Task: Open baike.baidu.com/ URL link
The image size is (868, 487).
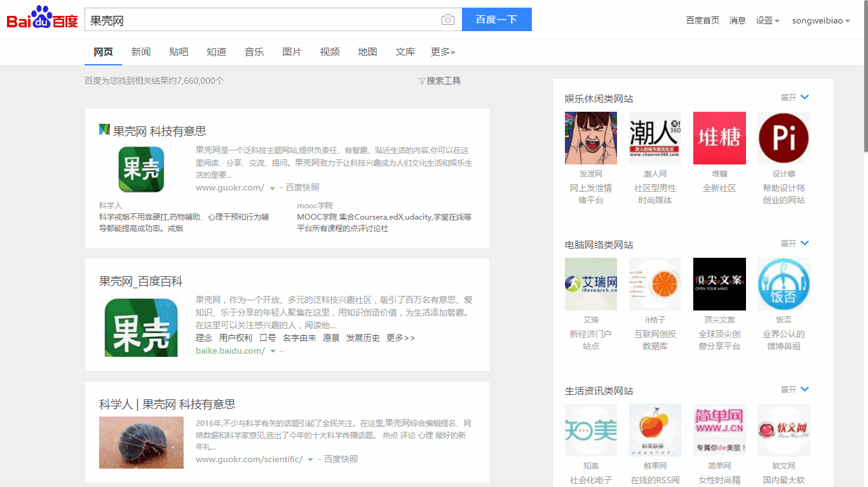Action: 230,350
